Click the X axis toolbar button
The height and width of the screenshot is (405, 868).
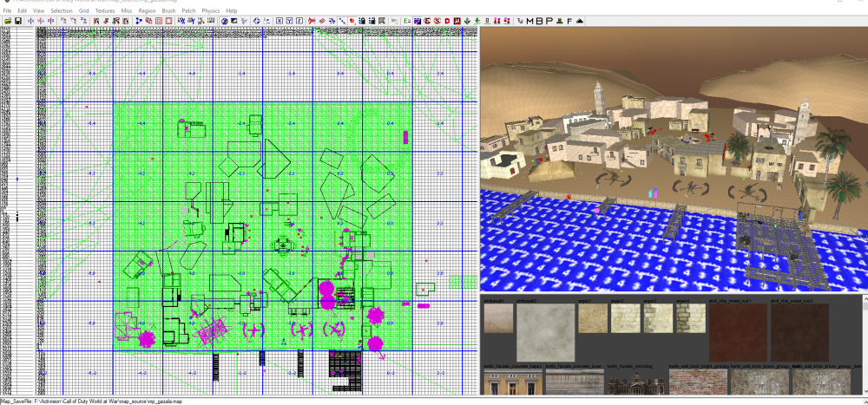pyautogui.click(x=280, y=18)
